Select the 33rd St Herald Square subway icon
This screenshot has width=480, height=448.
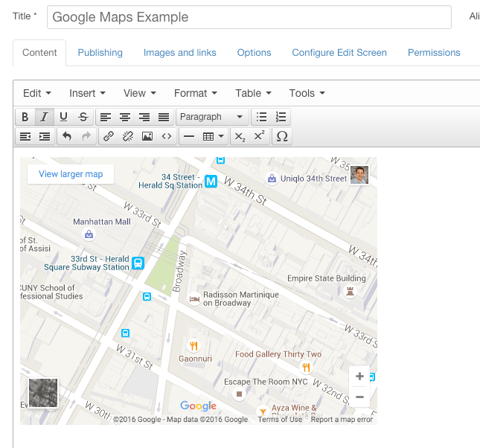point(138,263)
